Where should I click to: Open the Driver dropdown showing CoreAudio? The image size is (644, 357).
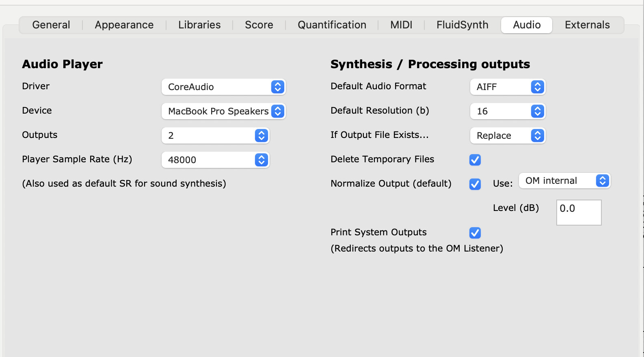point(223,87)
